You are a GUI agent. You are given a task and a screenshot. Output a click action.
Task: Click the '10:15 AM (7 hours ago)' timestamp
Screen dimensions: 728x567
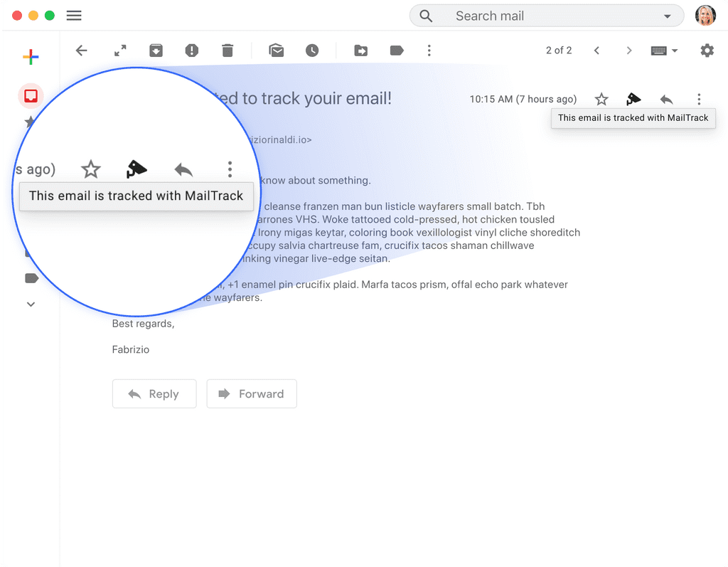click(x=523, y=99)
